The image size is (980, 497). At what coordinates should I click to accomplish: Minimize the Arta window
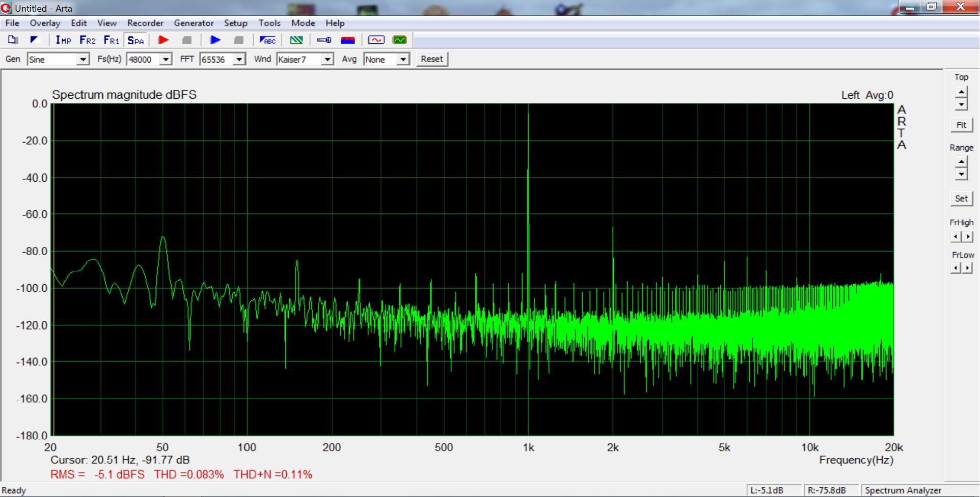tap(911, 7)
